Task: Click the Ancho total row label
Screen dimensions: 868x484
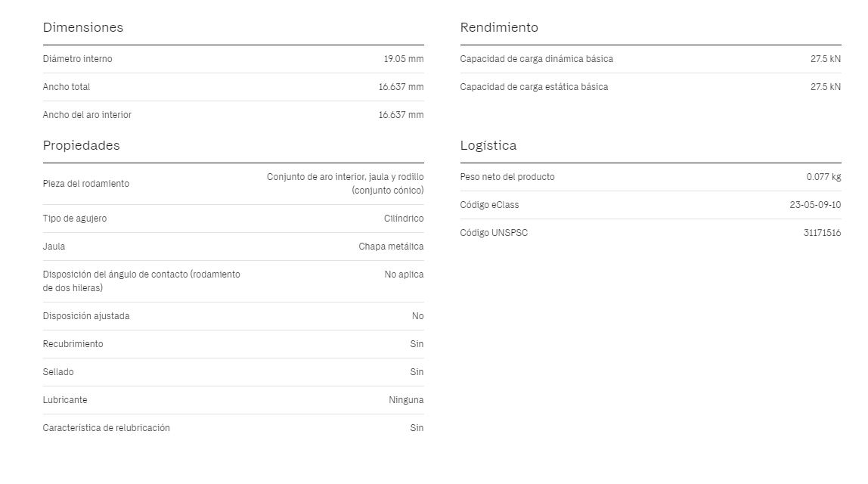Action: (67, 87)
